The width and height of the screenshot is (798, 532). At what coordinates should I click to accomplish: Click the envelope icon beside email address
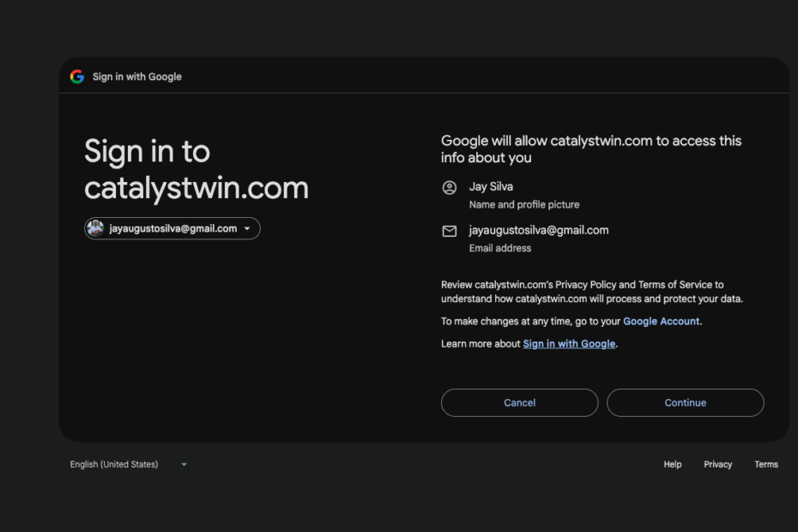[x=449, y=231]
